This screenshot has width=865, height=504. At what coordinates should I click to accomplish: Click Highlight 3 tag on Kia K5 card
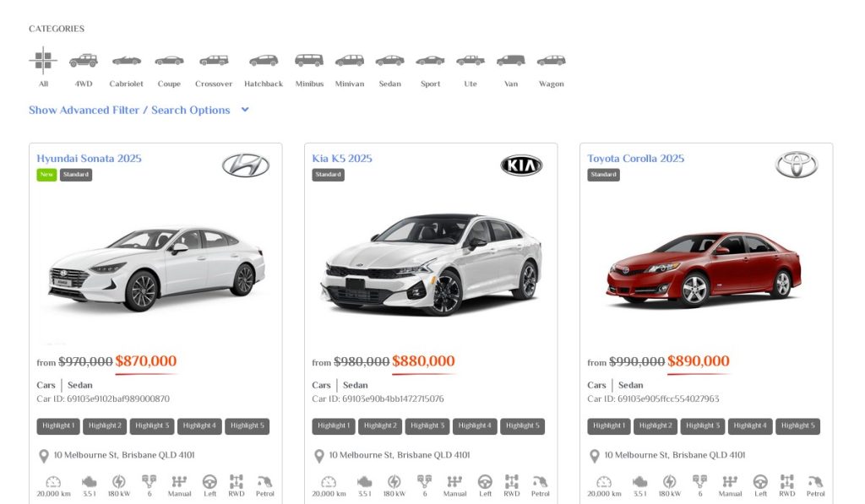(427, 426)
